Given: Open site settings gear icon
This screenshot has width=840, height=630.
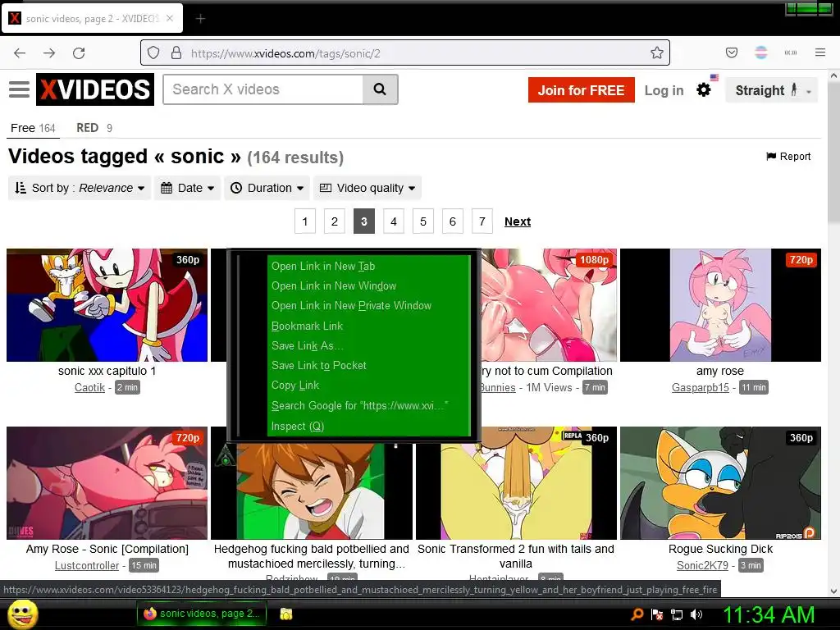Looking at the screenshot, I should coord(703,90).
